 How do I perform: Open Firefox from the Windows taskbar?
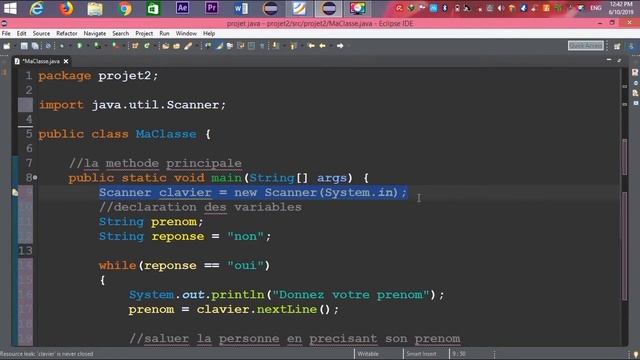click(x=65, y=8)
